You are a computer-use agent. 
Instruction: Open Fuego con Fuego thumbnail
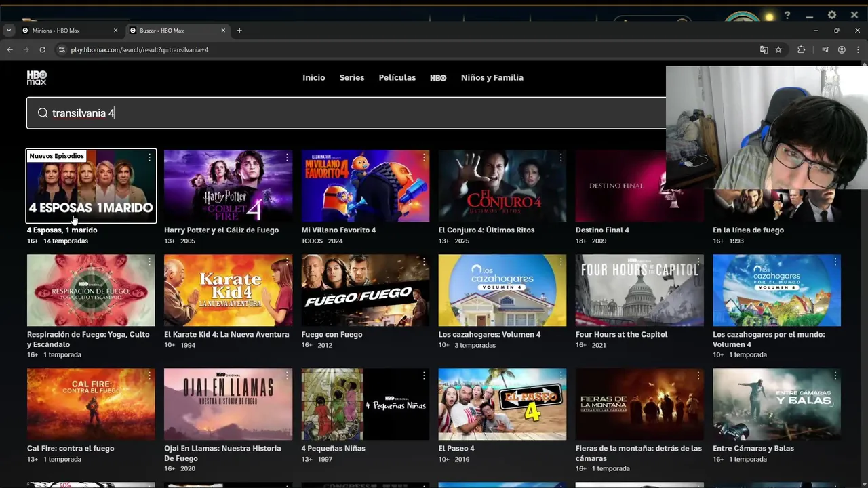click(x=366, y=290)
